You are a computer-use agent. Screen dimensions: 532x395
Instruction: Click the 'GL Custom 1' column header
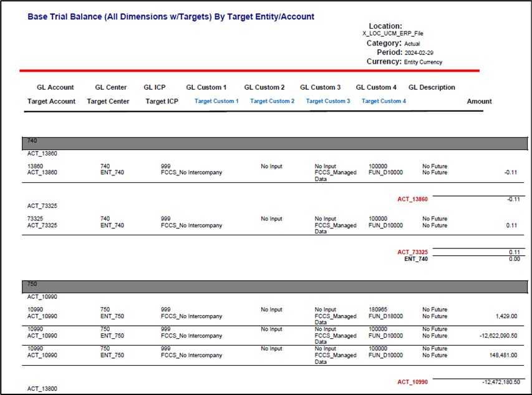[206, 87]
